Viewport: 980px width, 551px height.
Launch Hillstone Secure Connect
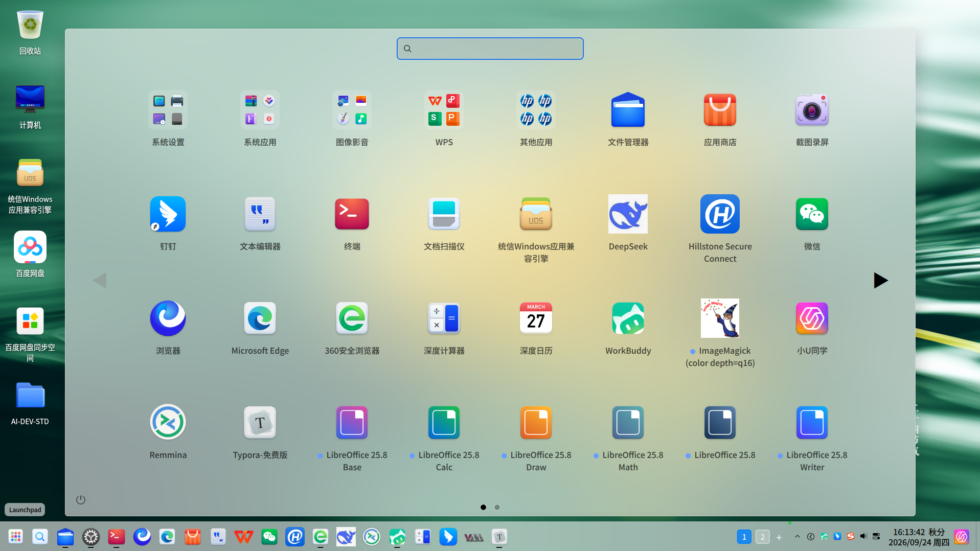(720, 214)
